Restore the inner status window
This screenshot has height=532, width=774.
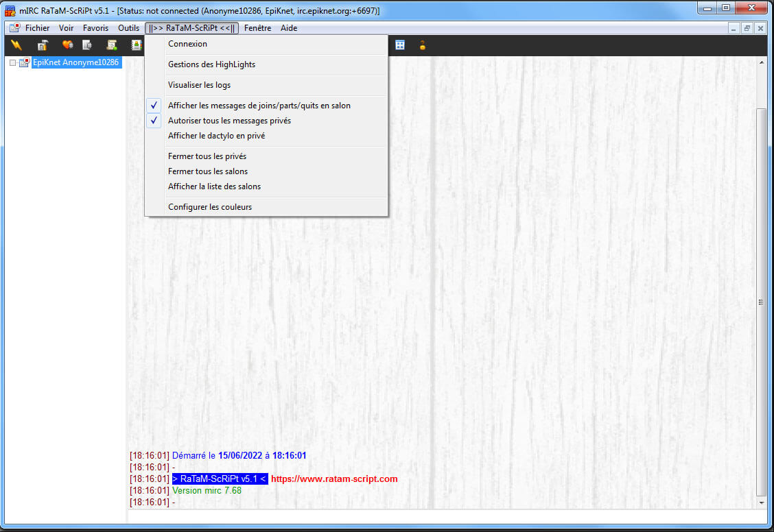(x=747, y=29)
